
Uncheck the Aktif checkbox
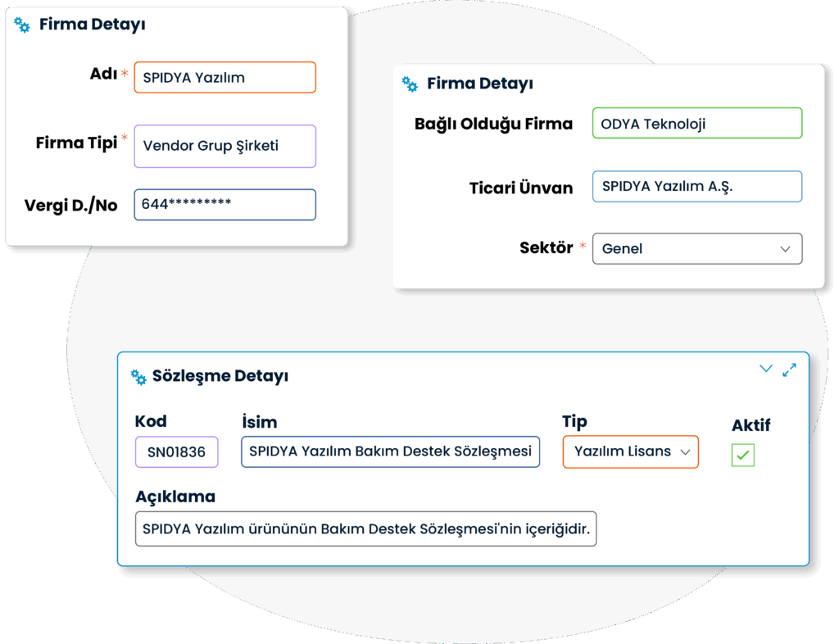[743, 456]
